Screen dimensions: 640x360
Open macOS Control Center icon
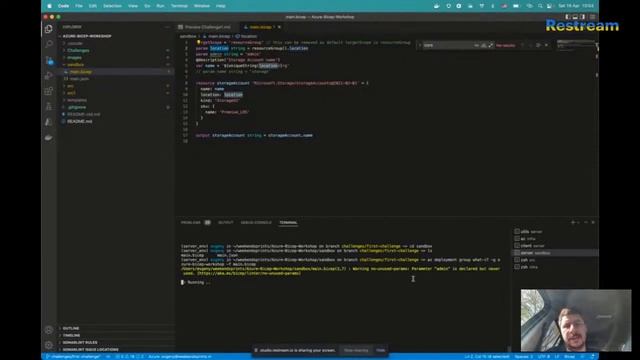pos(549,6)
